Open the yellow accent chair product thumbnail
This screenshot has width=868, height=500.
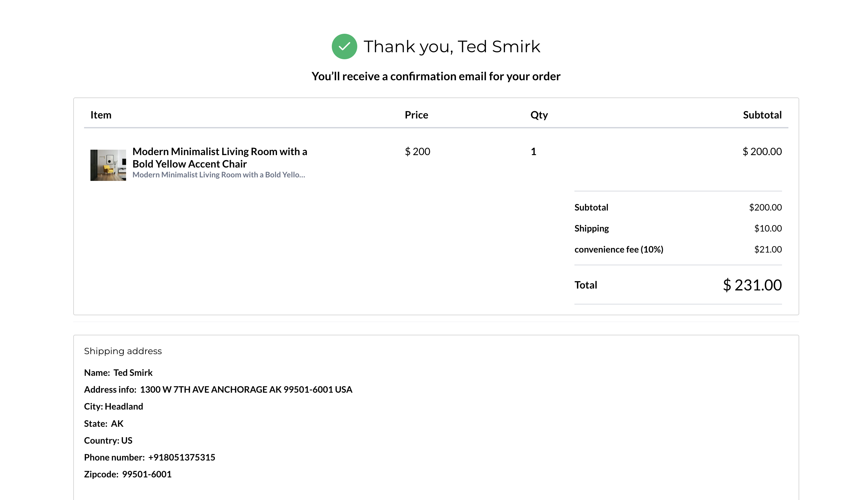(108, 165)
